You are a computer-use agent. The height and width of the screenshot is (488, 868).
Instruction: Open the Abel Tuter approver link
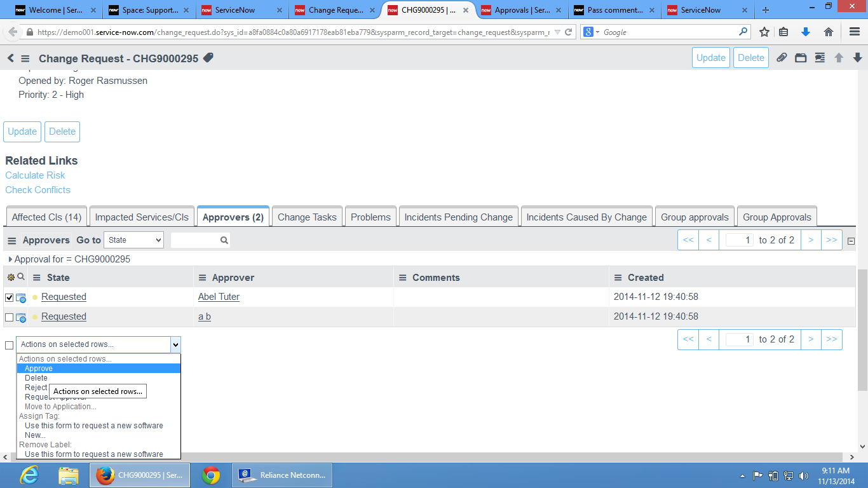tap(219, 297)
